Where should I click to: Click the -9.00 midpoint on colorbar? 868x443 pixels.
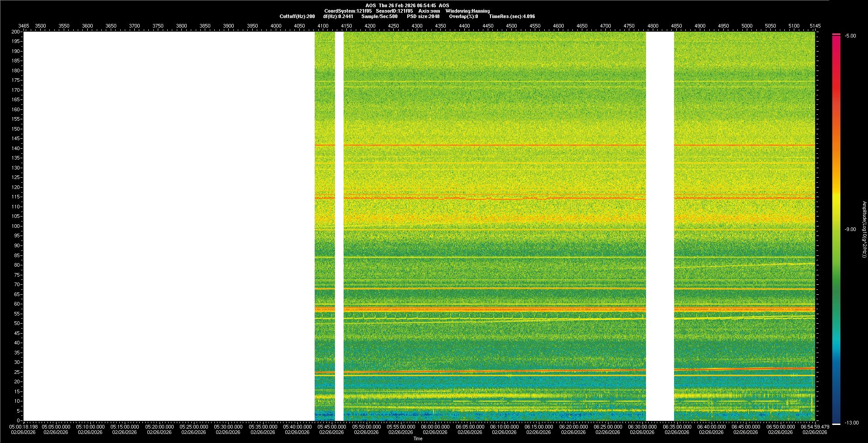[850, 229]
